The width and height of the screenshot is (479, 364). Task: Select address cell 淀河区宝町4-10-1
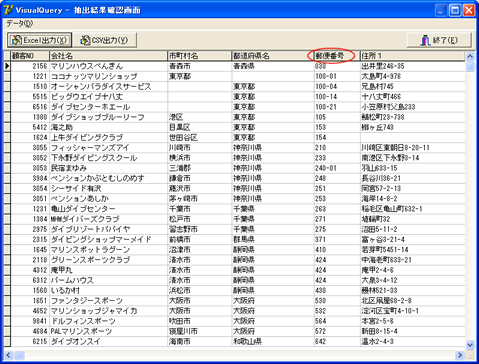tap(413, 311)
